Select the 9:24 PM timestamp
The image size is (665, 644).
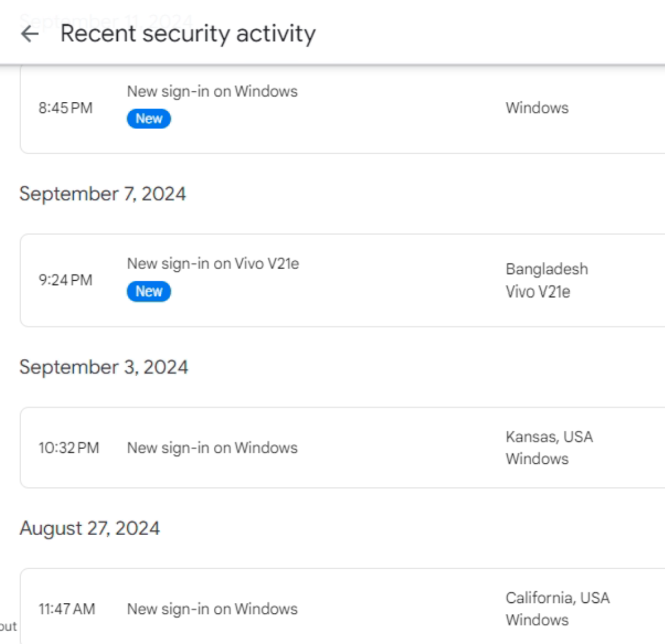click(x=65, y=280)
